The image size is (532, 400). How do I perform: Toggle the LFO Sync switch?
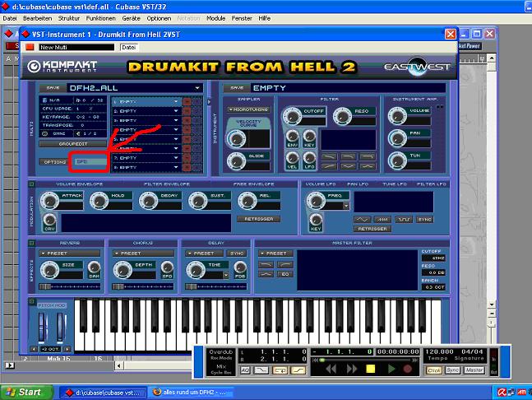coord(425,220)
